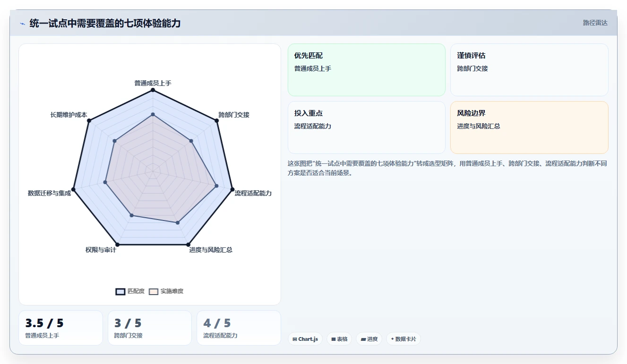Image resolution: width=627 pixels, height=364 pixels.
Task: Click the title 统一试点中需要覆盖的七项体验能力
Action: (x=105, y=23)
